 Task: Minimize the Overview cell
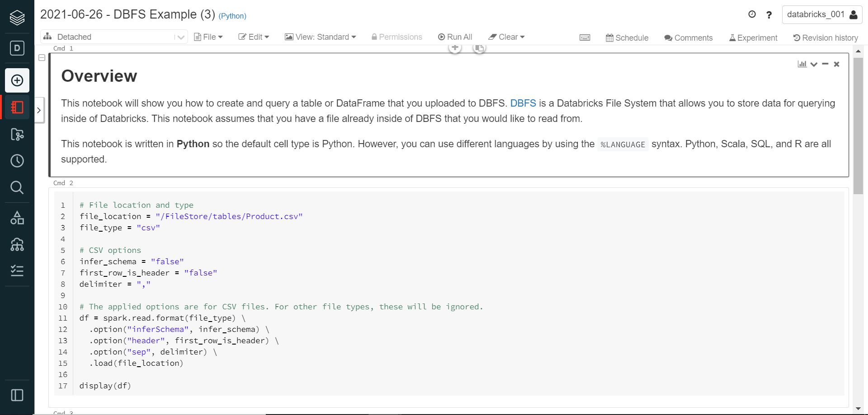tap(825, 64)
